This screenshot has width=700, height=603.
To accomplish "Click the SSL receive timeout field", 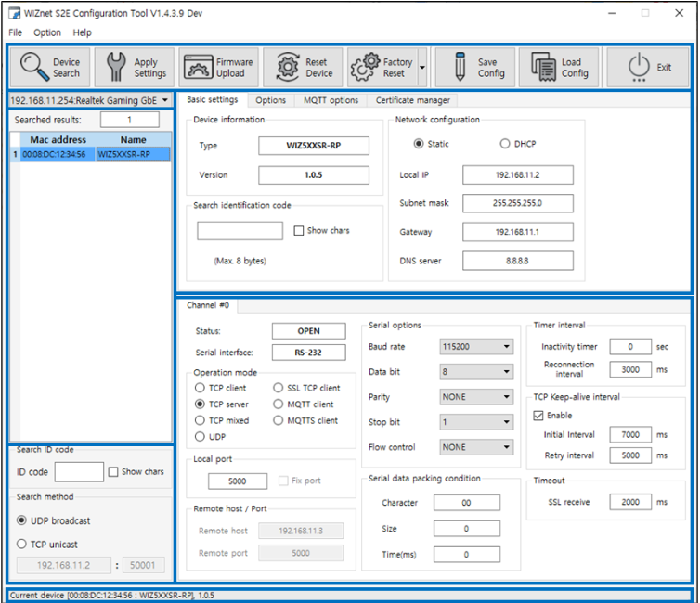I will (x=630, y=502).
